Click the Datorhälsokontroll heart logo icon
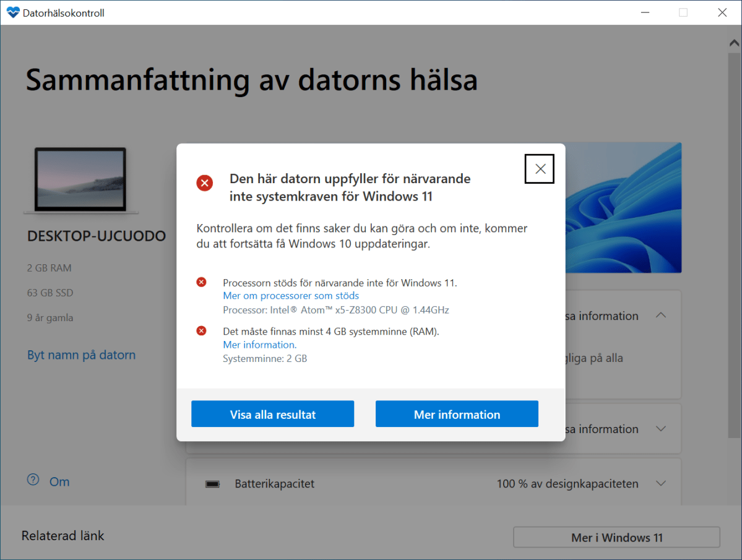The height and width of the screenshot is (560, 742). click(x=14, y=12)
